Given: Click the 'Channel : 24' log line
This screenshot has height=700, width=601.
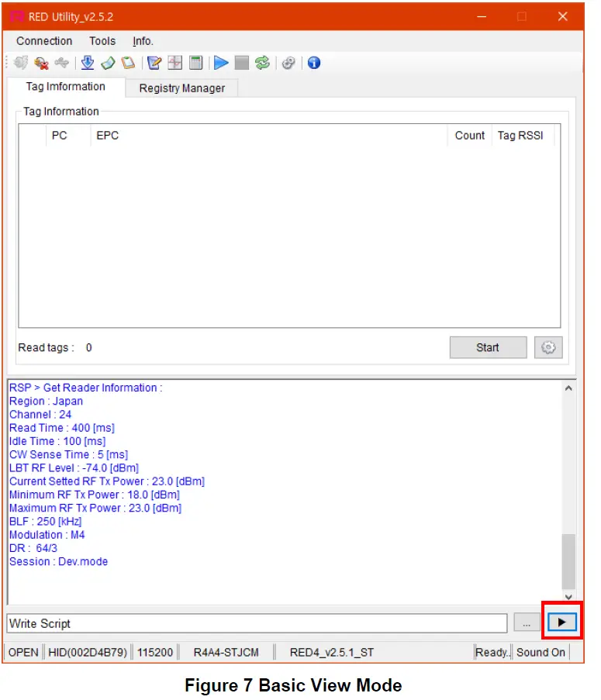Looking at the screenshot, I should click(40, 414).
